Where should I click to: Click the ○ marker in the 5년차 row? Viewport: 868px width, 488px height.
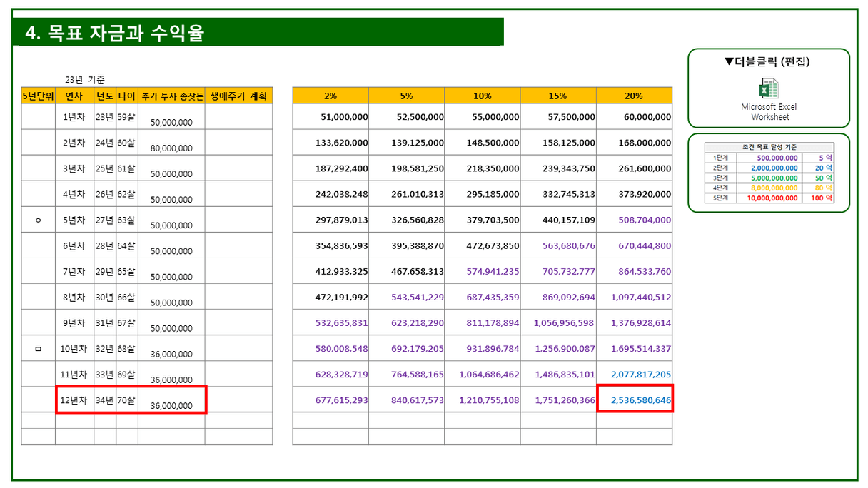[38, 220]
